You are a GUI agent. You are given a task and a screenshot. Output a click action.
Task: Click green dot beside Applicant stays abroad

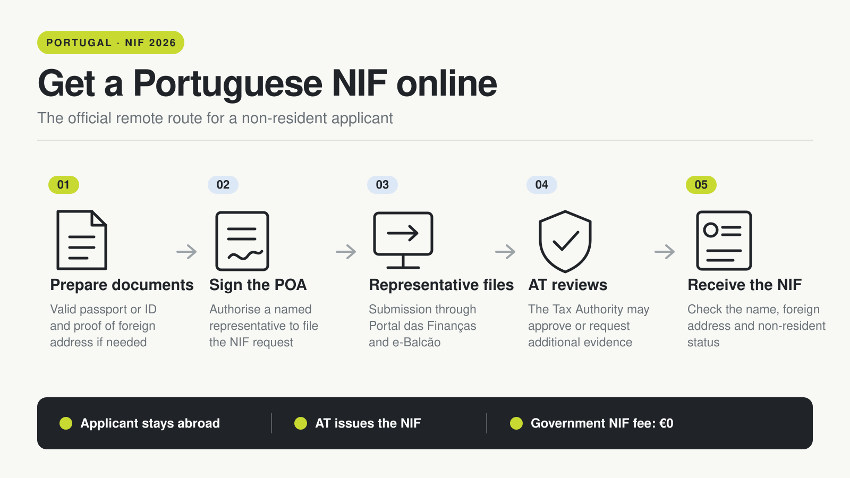[x=66, y=423]
